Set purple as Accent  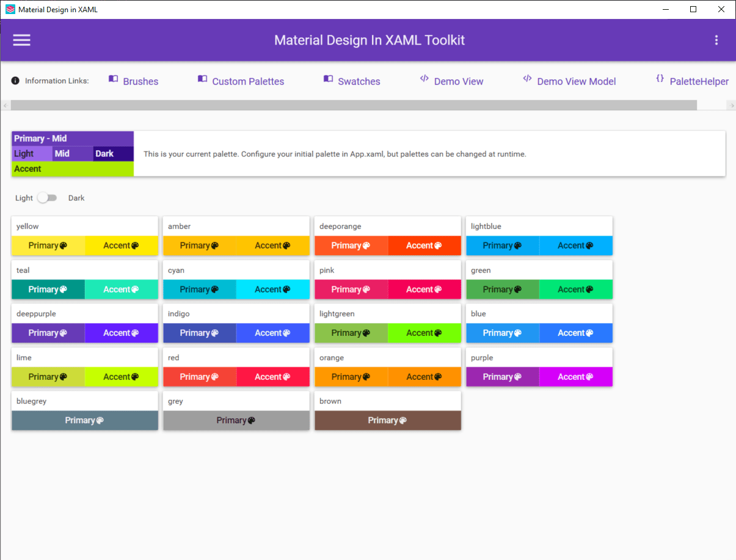576,377
